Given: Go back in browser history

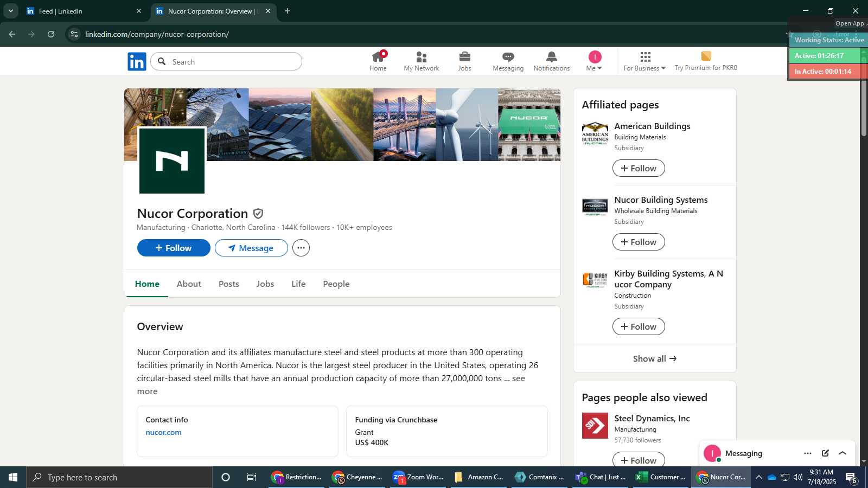Looking at the screenshot, I should 12,34.
